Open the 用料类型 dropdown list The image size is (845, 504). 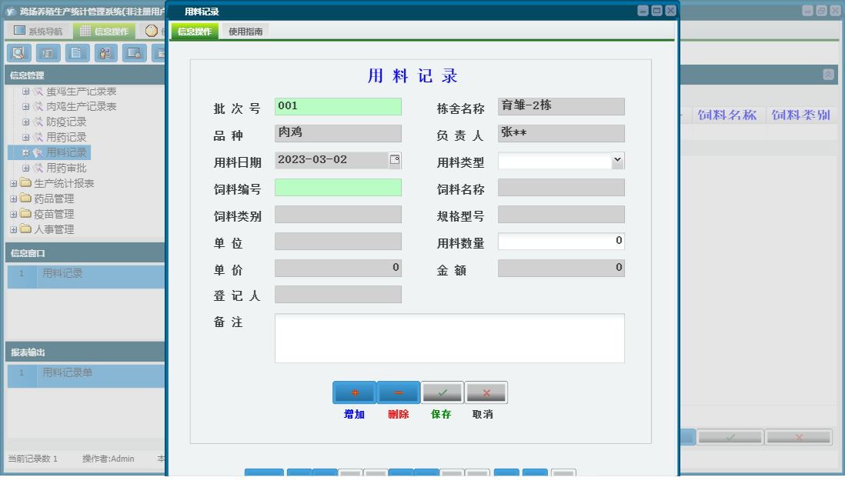(618, 160)
